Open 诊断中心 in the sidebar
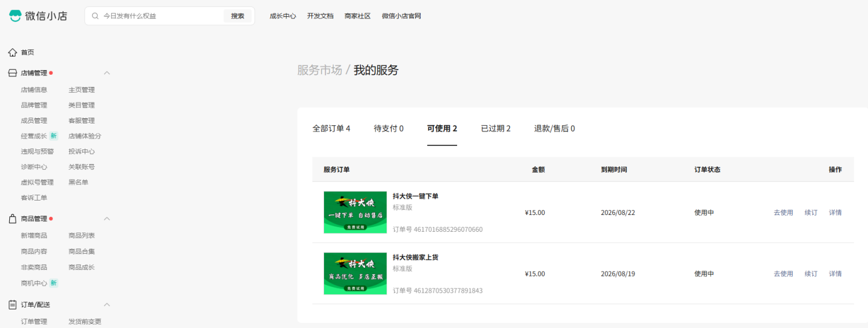This screenshot has height=328, width=868. (34, 167)
